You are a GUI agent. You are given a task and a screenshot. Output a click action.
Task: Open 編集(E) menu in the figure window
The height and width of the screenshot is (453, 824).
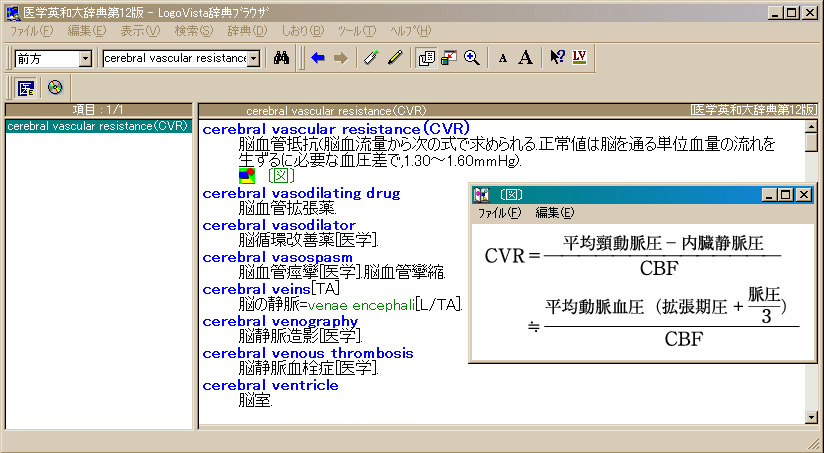[554, 212]
